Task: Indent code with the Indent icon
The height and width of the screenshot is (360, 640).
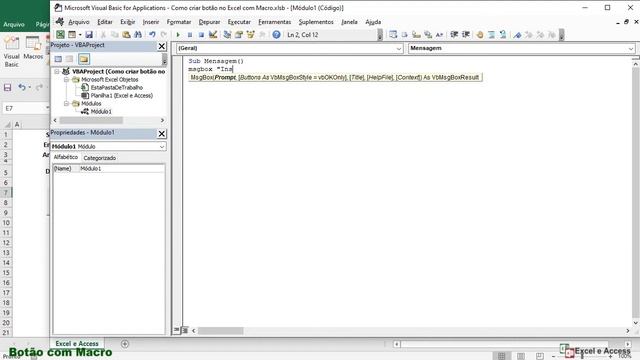Action: (x=454, y=35)
